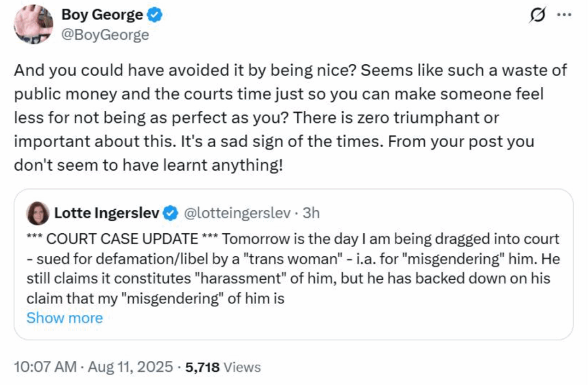Click the Grok slashed-circle icon
The height and width of the screenshot is (385, 588).
(536, 17)
